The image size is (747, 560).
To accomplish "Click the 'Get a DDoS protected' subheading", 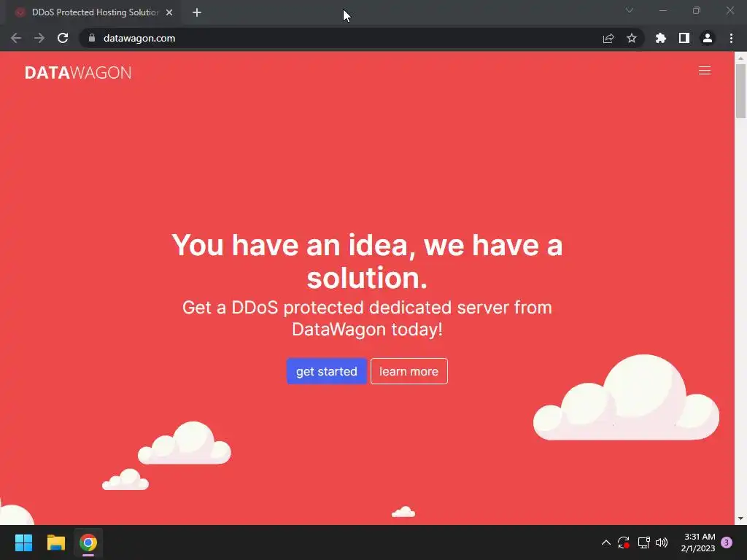I will [367, 318].
